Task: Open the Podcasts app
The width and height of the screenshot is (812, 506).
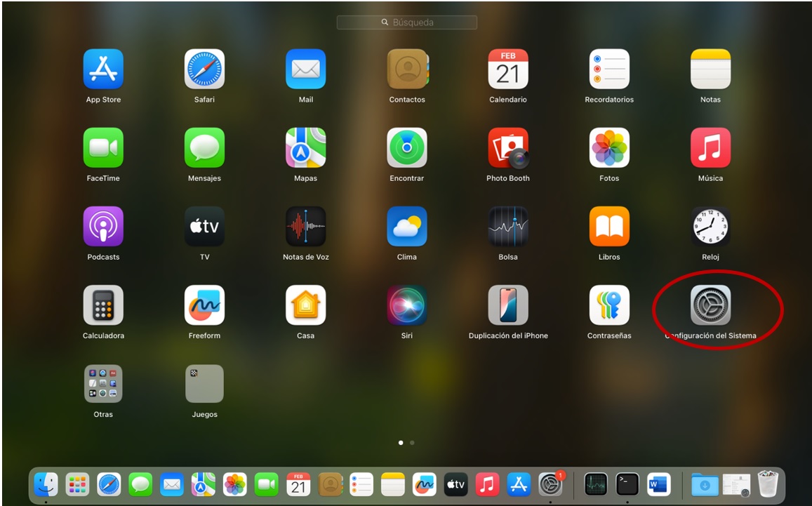Action: tap(103, 227)
